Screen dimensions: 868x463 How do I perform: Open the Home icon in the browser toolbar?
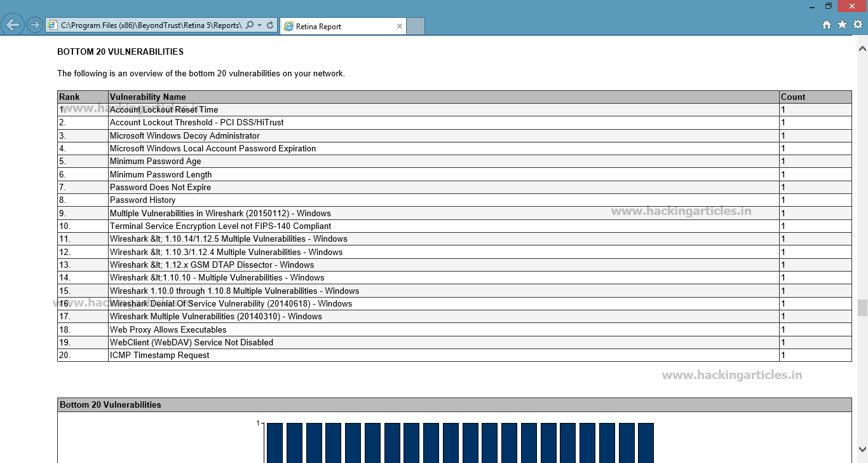click(827, 25)
